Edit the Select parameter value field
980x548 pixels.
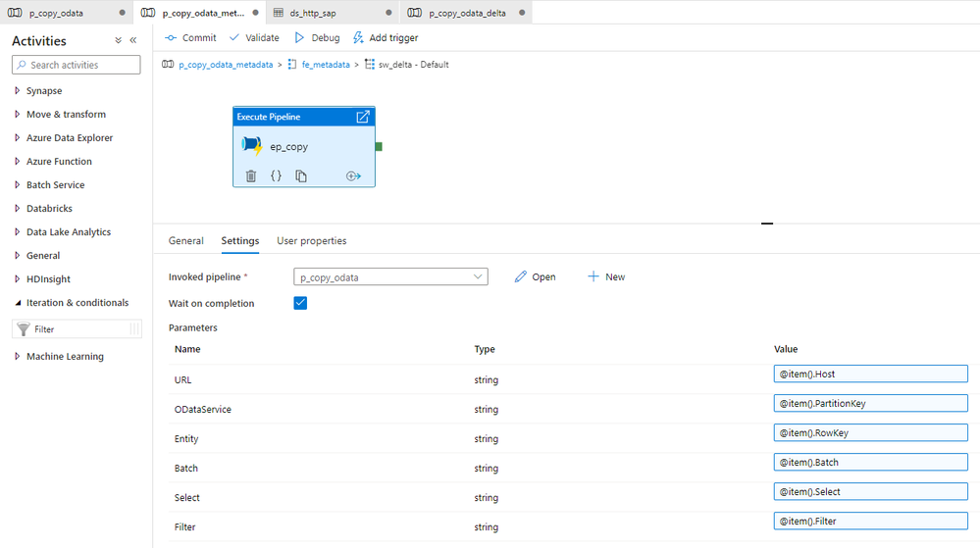[x=871, y=491]
